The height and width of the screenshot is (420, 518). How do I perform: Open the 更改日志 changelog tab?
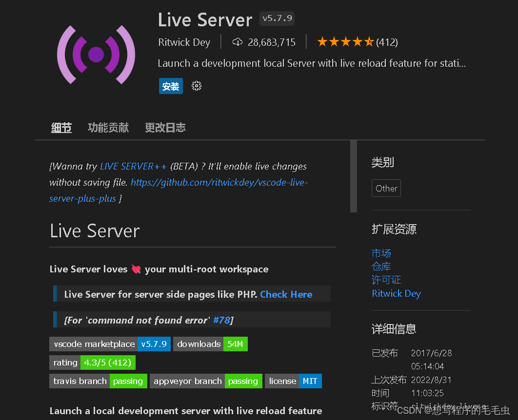165,127
